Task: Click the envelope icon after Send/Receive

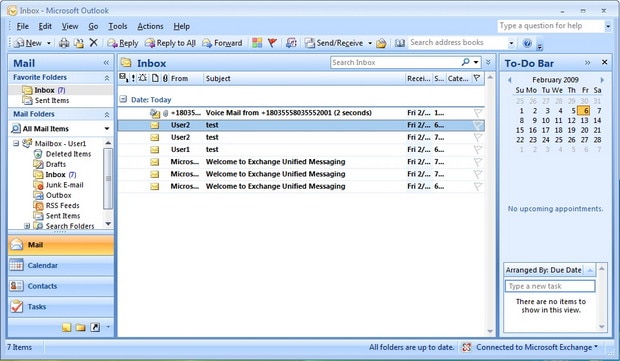Action: point(381,43)
